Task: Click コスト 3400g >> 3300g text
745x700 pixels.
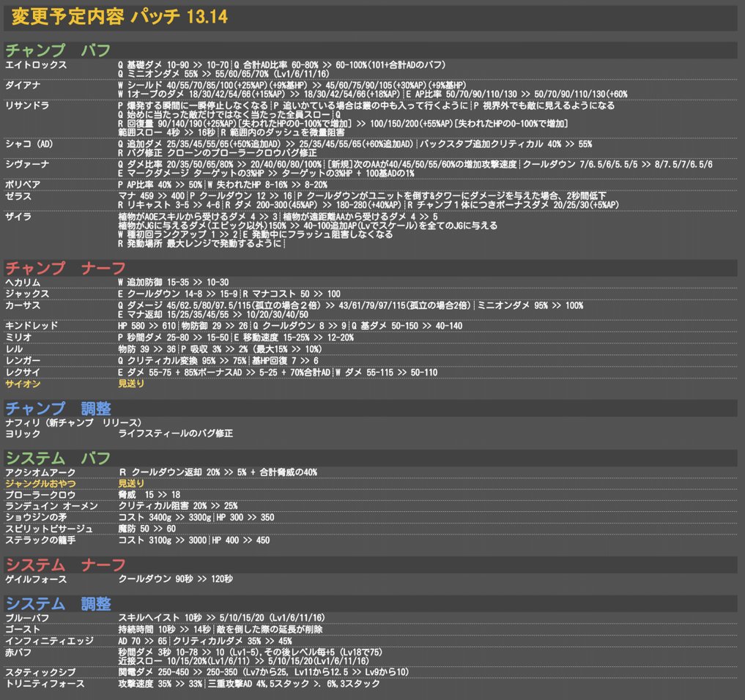Action: point(165,517)
